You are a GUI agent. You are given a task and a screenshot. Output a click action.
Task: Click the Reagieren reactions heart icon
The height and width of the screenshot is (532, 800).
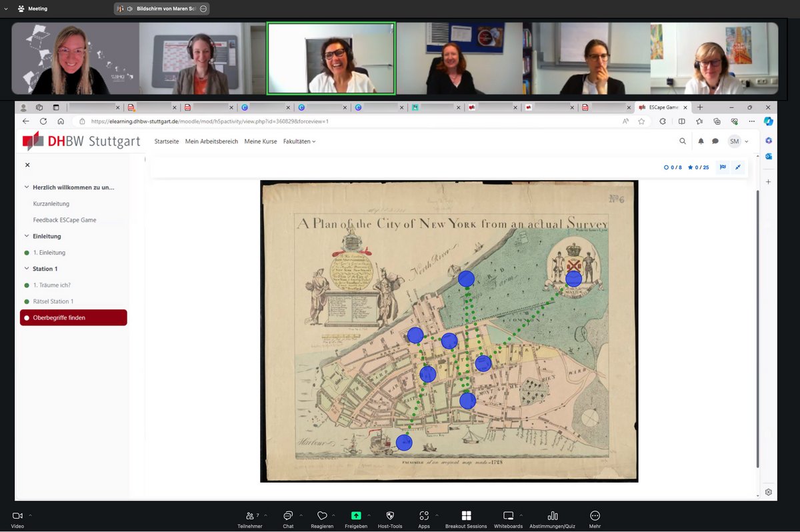click(322, 515)
